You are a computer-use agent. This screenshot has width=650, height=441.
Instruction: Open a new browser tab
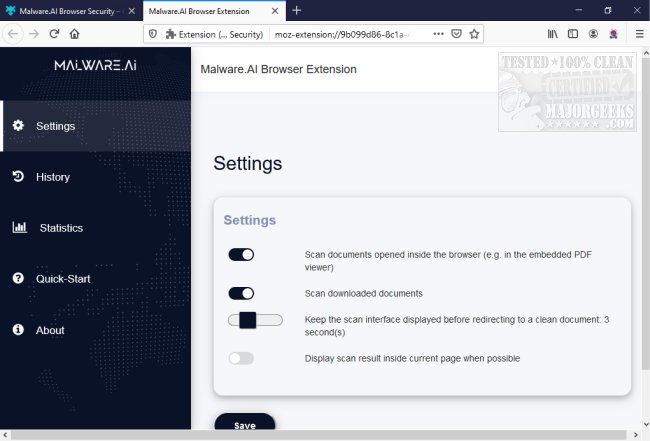(297, 11)
